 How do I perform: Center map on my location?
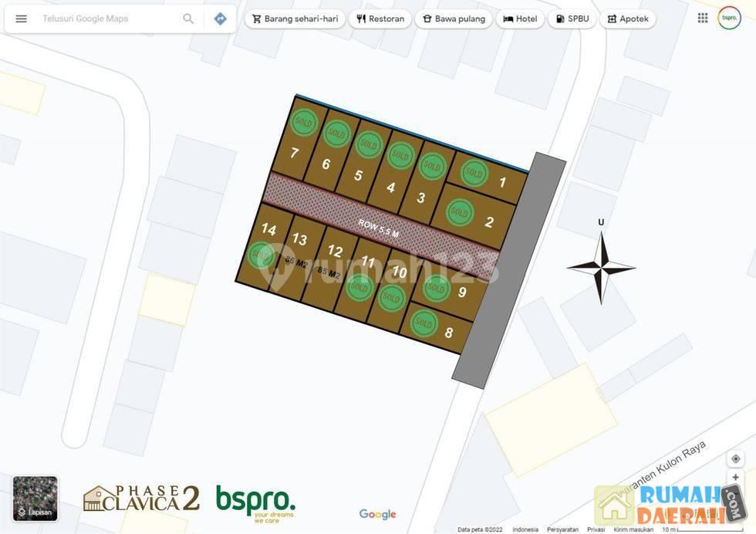tap(735, 458)
